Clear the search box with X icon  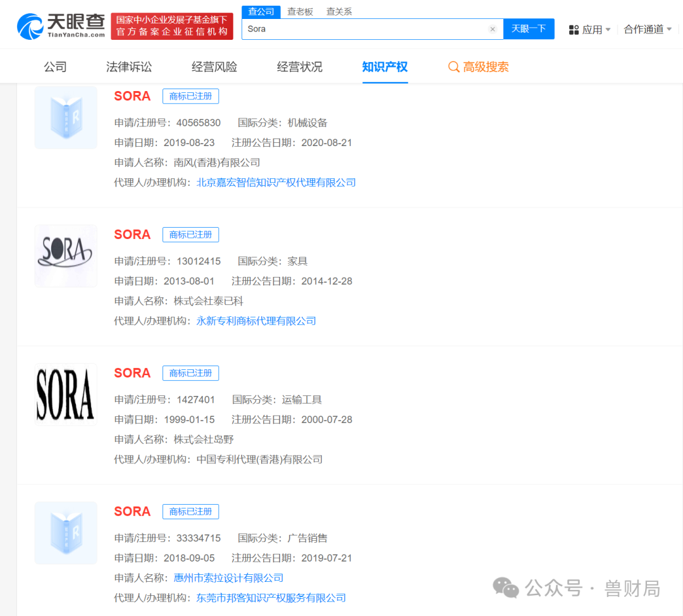pos(493,29)
